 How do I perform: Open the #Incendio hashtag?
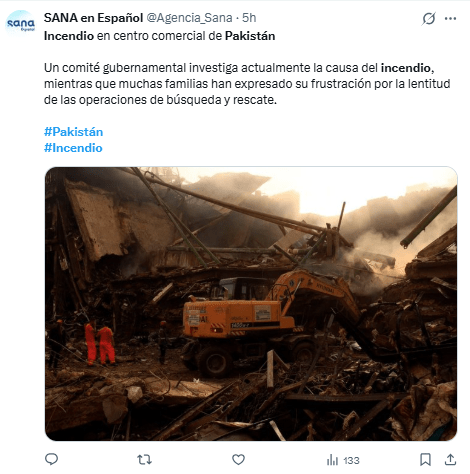click(73, 148)
